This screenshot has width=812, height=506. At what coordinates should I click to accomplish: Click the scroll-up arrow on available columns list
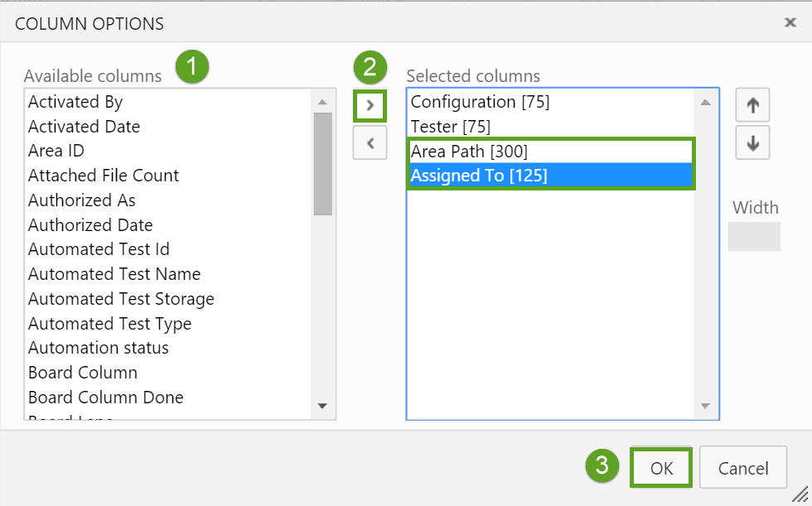tap(322, 103)
